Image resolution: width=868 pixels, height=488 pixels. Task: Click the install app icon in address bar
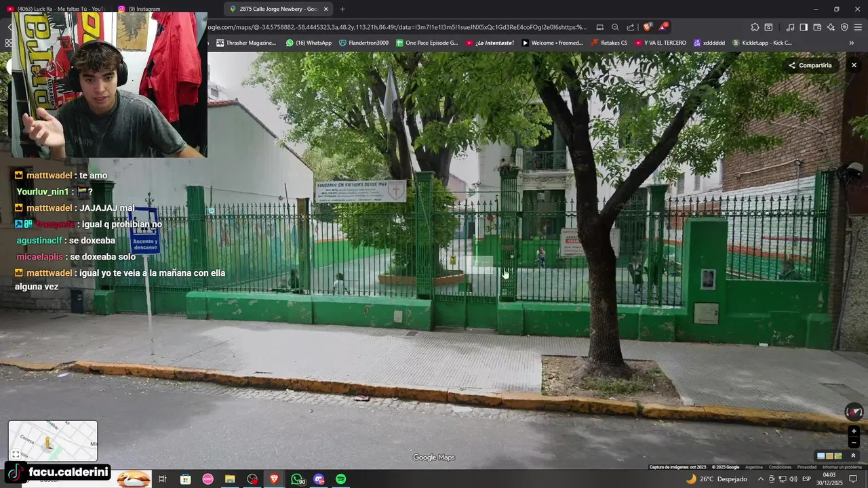(600, 27)
